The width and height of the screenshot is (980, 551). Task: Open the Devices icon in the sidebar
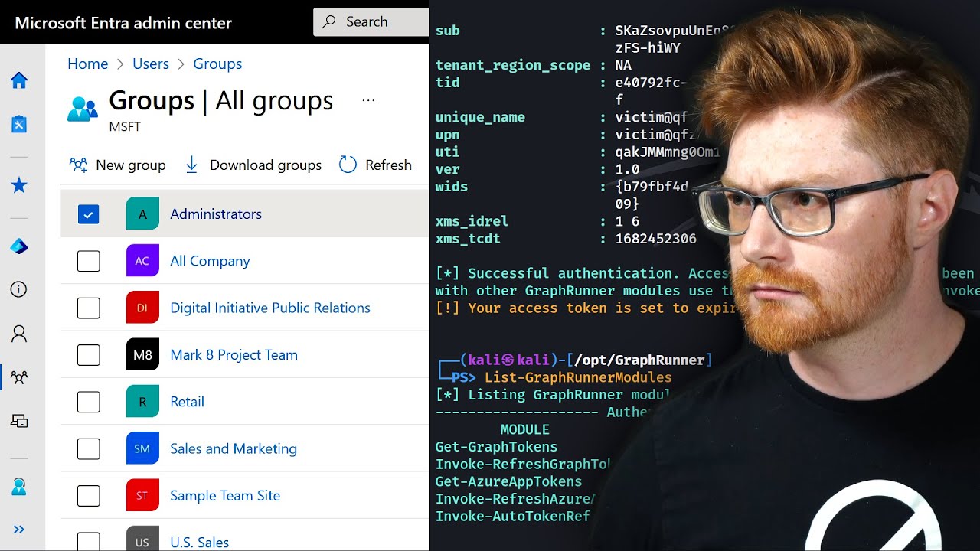click(19, 420)
